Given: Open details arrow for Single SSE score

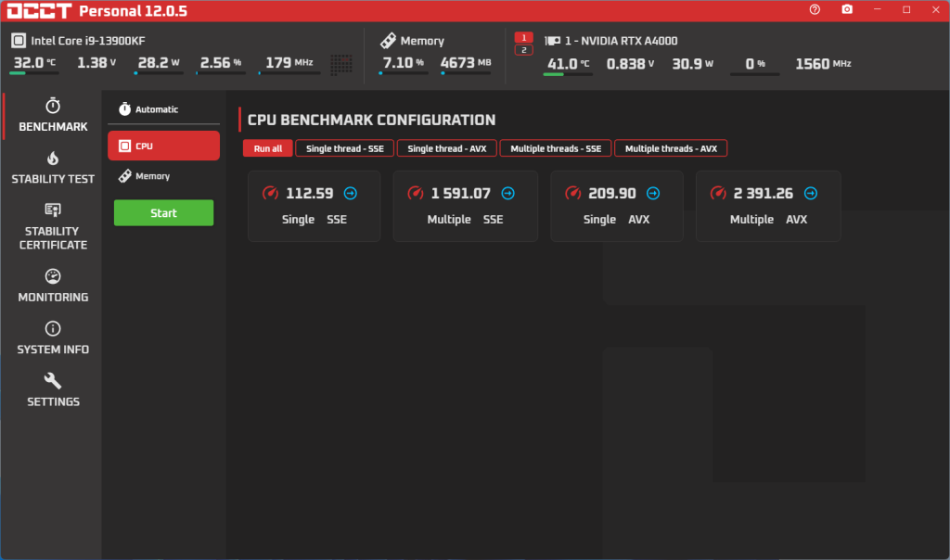Looking at the screenshot, I should [x=350, y=193].
